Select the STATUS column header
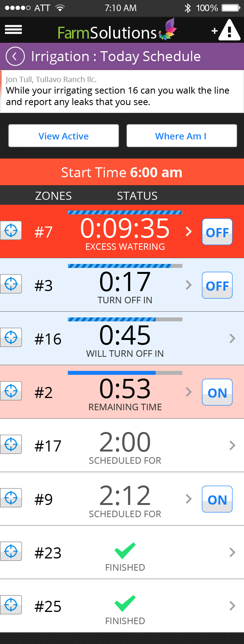Screen dimensions: 244x644 pos(137,196)
